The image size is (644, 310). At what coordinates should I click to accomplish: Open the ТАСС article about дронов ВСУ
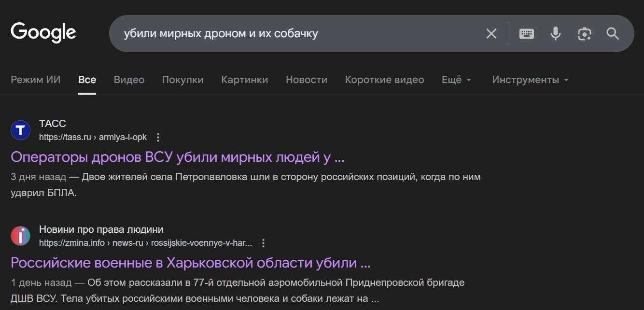[x=177, y=157]
